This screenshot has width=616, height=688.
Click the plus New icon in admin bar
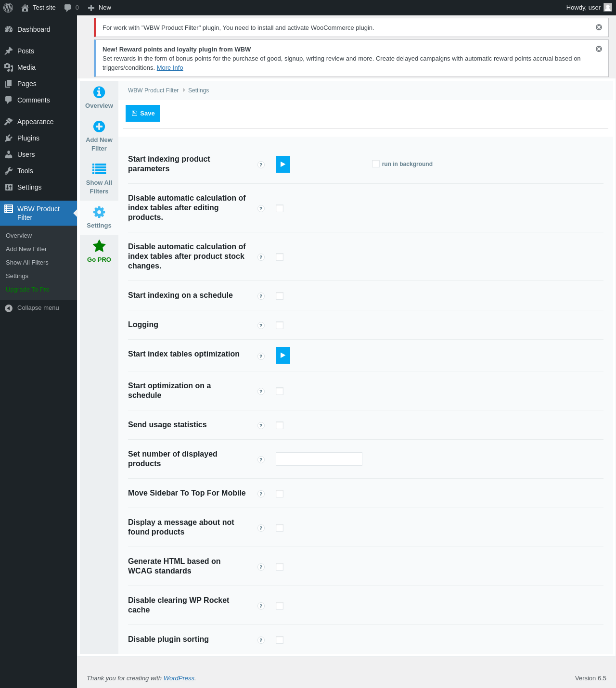(91, 8)
